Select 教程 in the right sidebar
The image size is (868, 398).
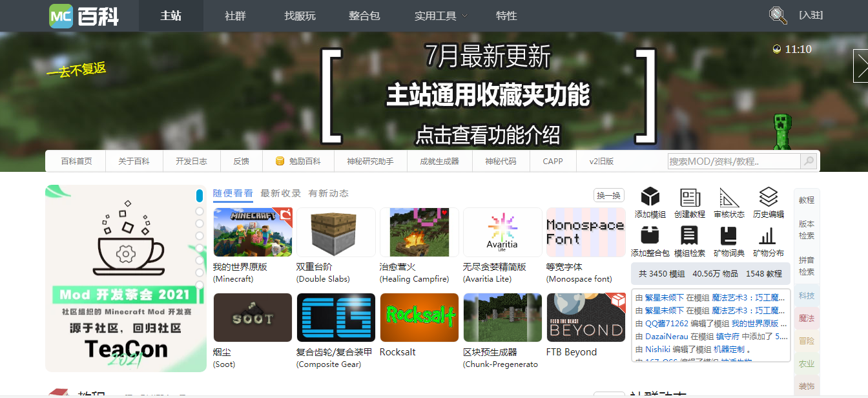click(x=807, y=200)
